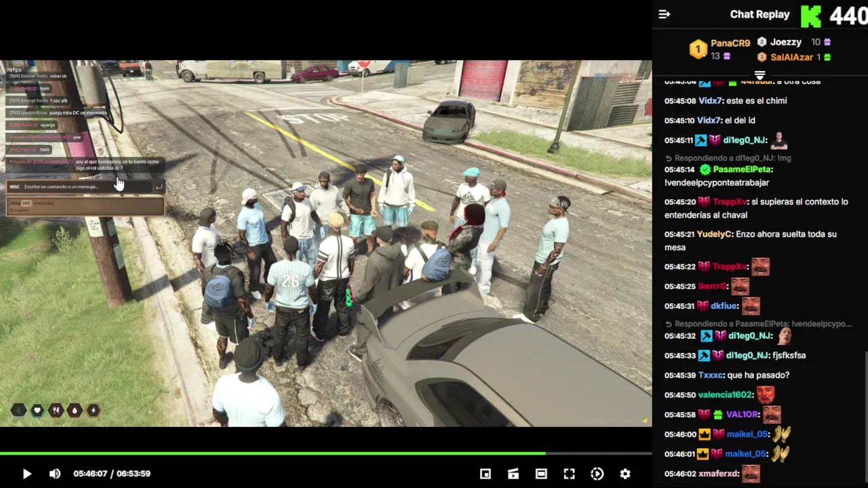Click the bronze rank 3 badge by SalAlAzar
Screen dimensions: 868x488
point(762,58)
